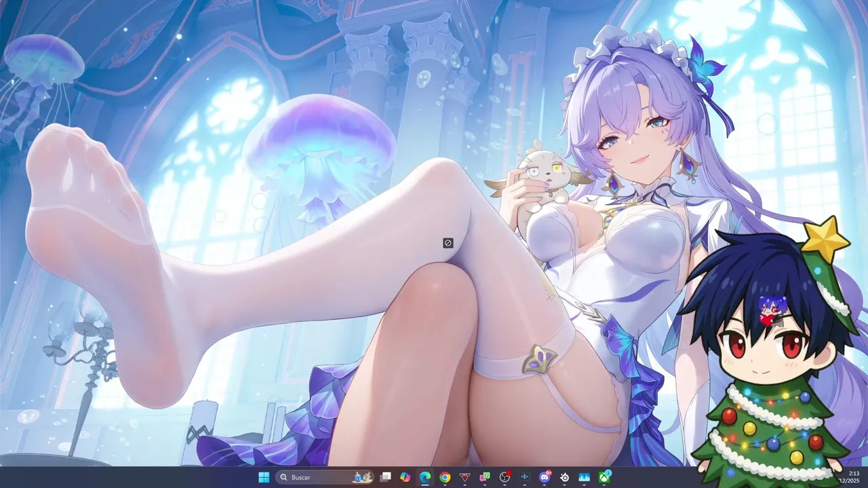The height and width of the screenshot is (488, 868).
Task: Open the pink chat-star app on the taskbar
Action: pos(485,477)
